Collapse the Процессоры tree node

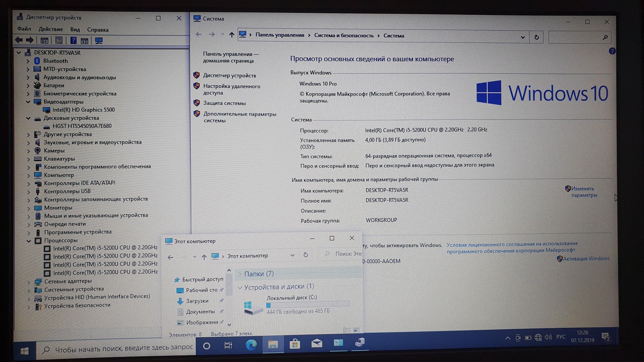[x=29, y=241]
